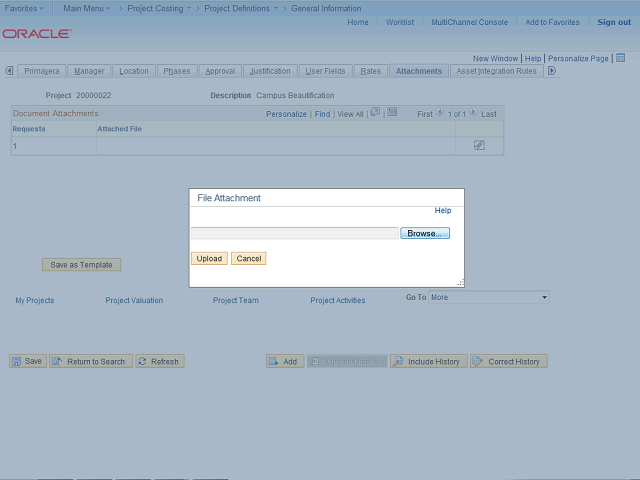The height and width of the screenshot is (480, 640).
Task: Switch to the Phases tab
Action: click(x=177, y=71)
